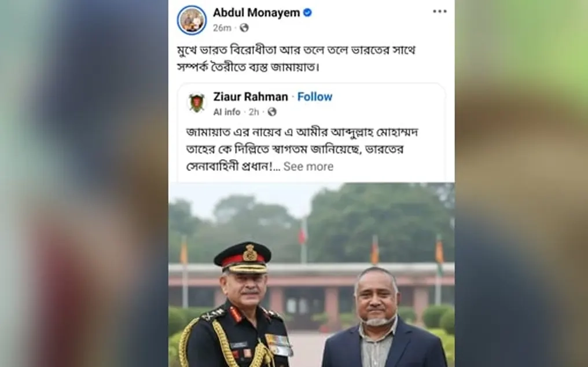Open Abdul Monayem's profile picture
This screenshot has height=367, width=588.
click(x=192, y=20)
